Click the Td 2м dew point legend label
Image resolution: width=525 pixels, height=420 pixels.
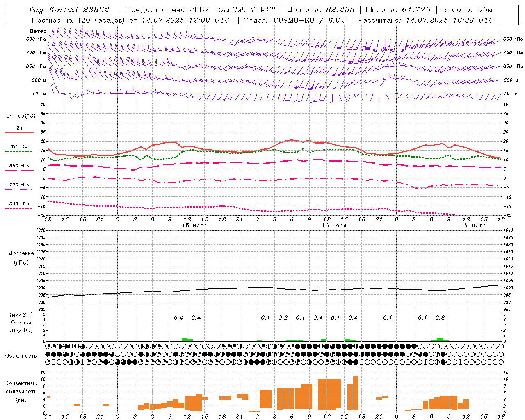tap(19, 147)
